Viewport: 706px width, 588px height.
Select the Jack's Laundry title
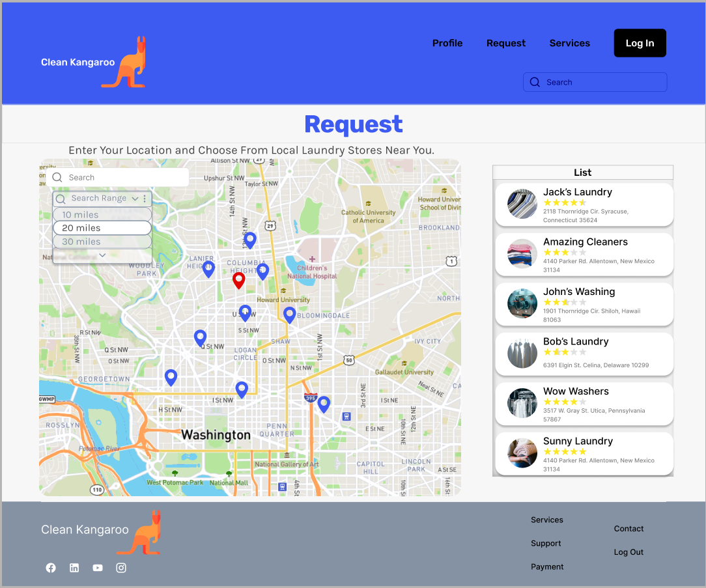pos(578,192)
